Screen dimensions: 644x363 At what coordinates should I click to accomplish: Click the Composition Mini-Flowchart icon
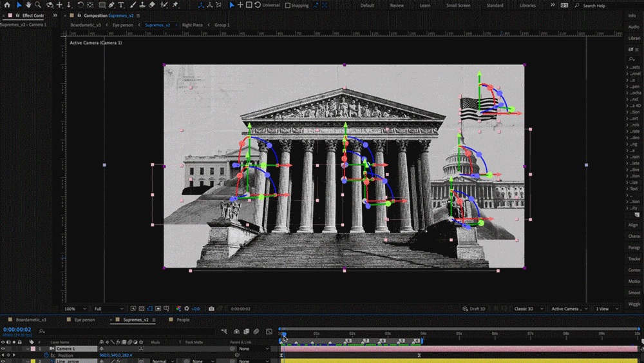pyautogui.click(x=224, y=331)
